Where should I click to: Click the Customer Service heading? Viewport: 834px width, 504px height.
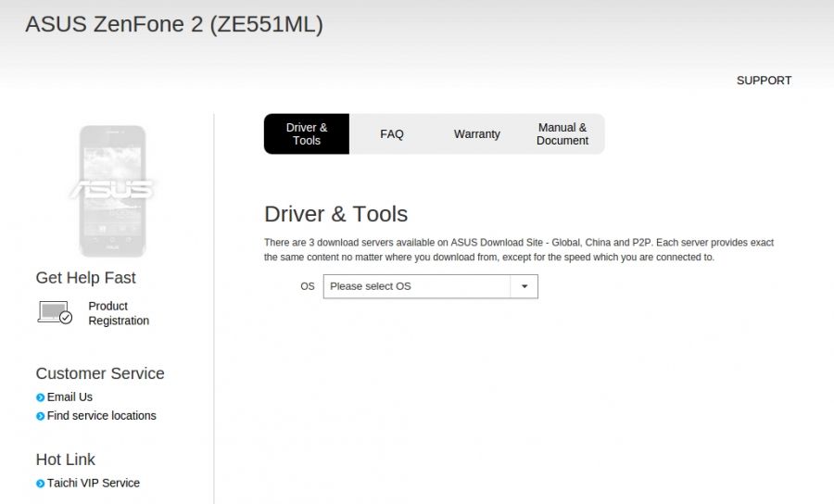coord(100,373)
